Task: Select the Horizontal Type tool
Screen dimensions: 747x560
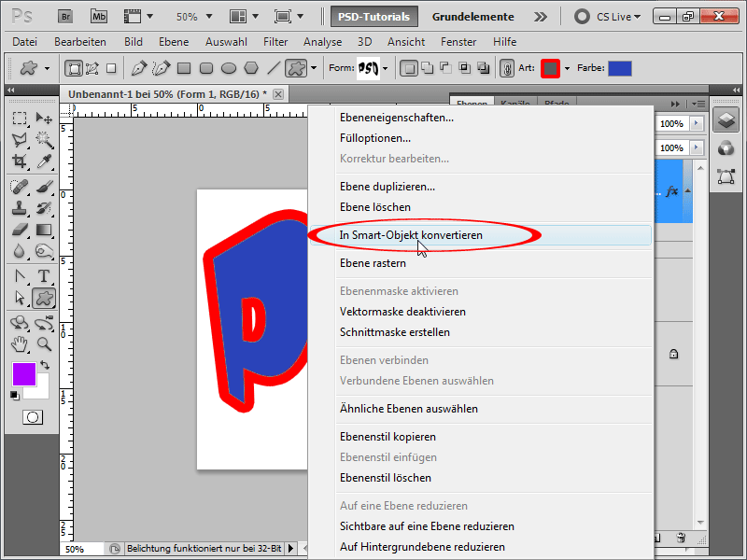Action: tap(44, 276)
